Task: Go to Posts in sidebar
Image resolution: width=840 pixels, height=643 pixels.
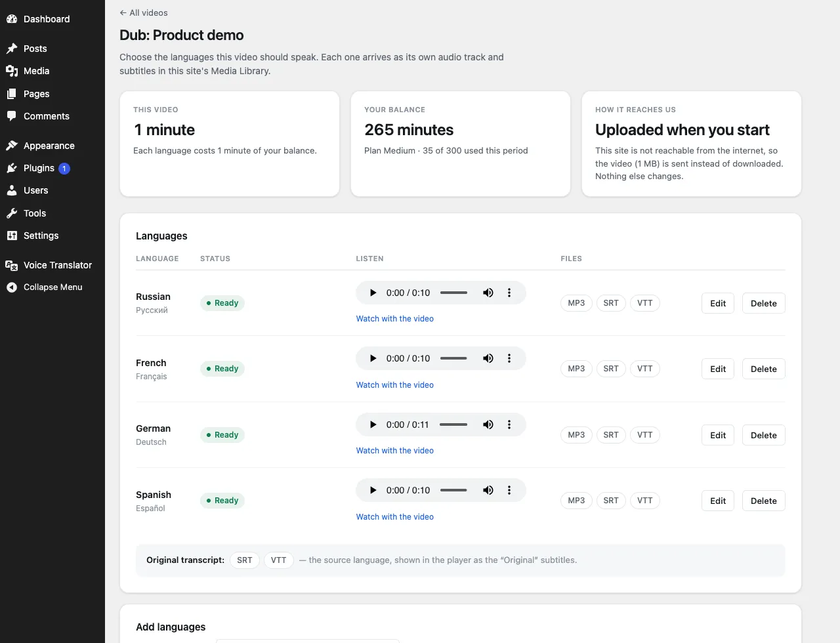Action: click(x=52, y=49)
